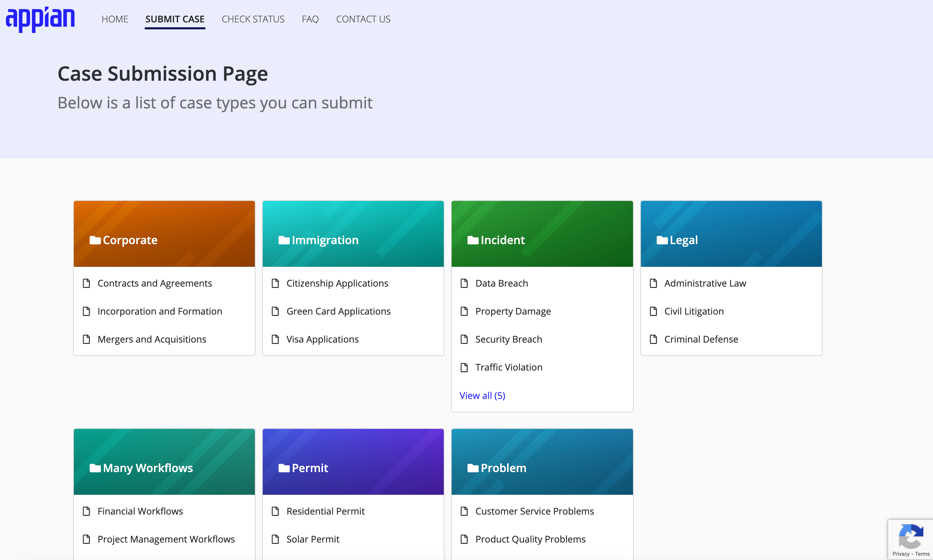Click the Immigration folder icon

coord(284,240)
